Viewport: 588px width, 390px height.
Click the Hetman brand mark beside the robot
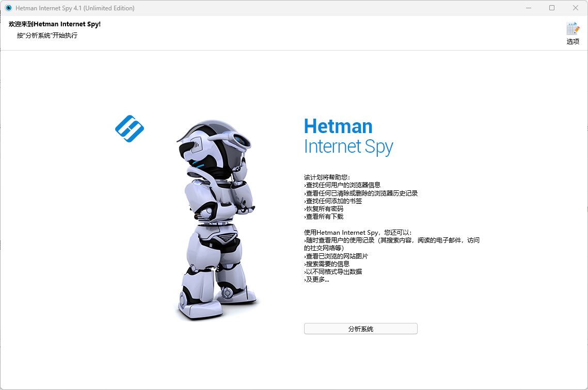pyautogui.click(x=129, y=128)
